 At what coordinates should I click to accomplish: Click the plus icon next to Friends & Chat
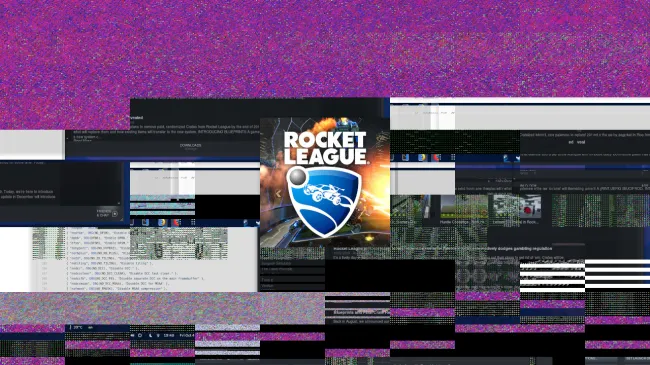[x=115, y=214]
